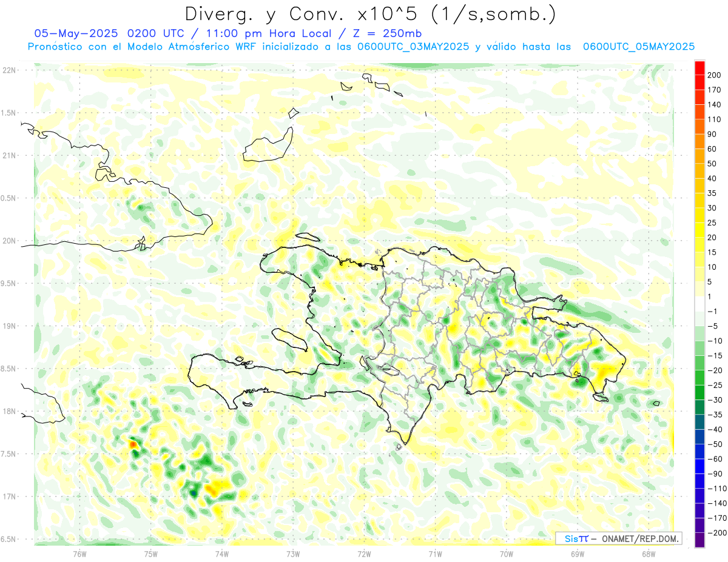
Task: Click the "-1" value on color scale
Action: click(x=712, y=312)
